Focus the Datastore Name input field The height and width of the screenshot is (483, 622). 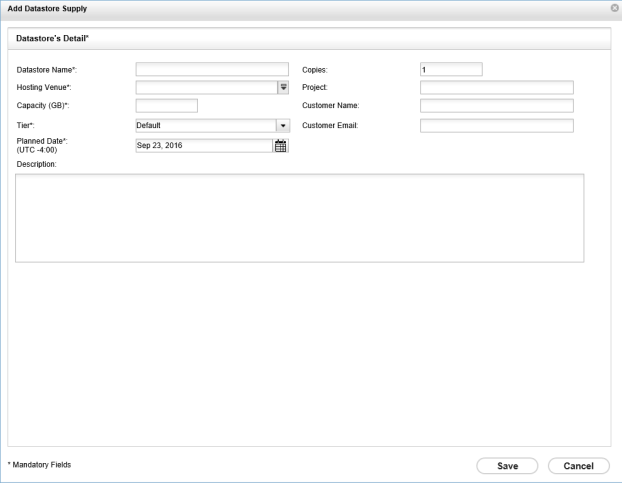coord(212,69)
